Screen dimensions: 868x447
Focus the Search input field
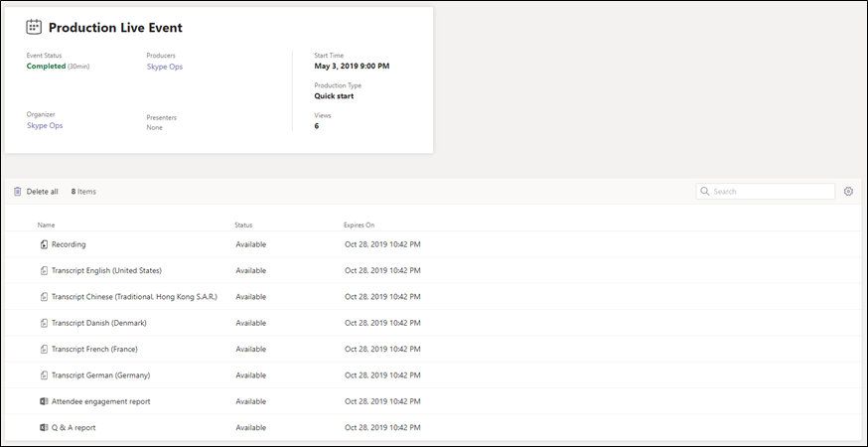766,192
